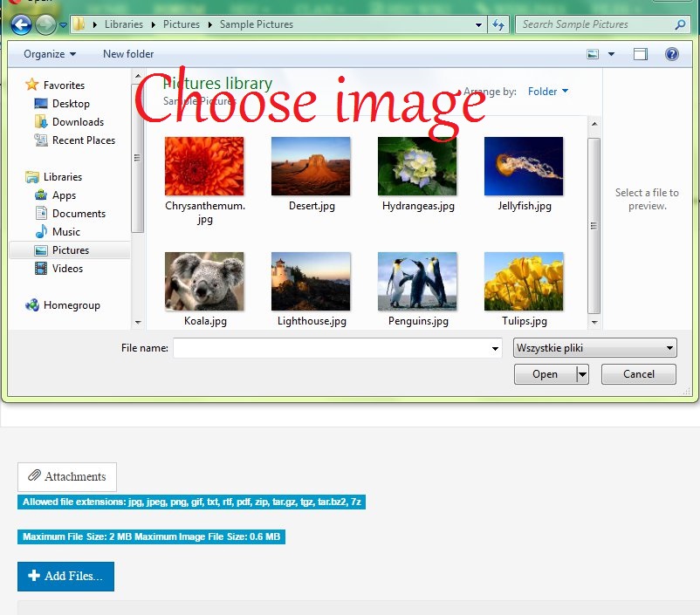This screenshot has width=700, height=615.
Task: Select Documents under Libraries
Action: click(x=79, y=214)
